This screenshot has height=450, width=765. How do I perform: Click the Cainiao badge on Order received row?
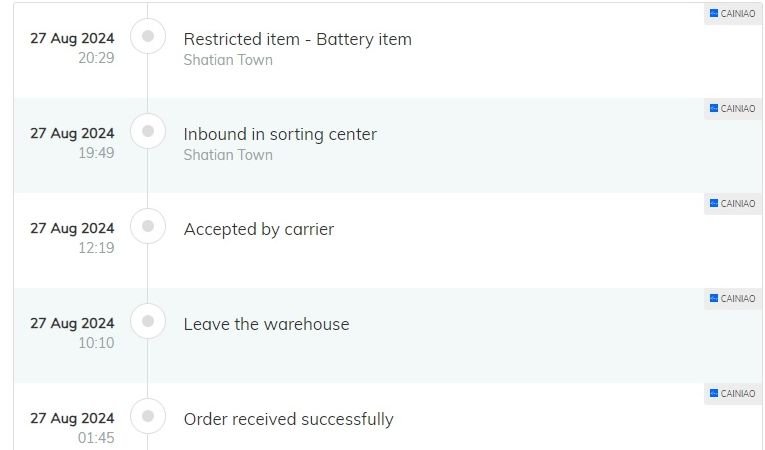pyautogui.click(x=732, y=393)
